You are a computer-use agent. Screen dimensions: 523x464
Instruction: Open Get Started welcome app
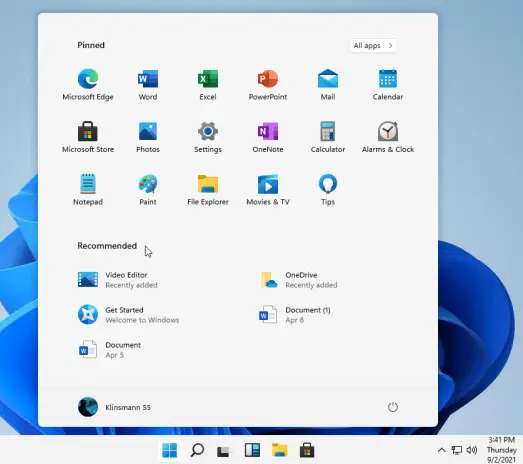[128, 315]
